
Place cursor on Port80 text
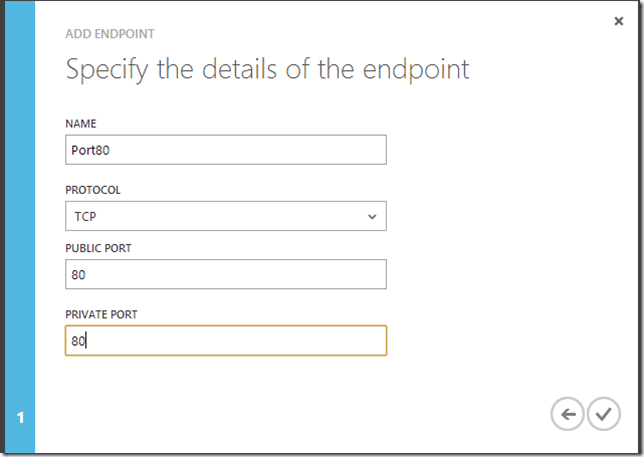click(90, 150)
